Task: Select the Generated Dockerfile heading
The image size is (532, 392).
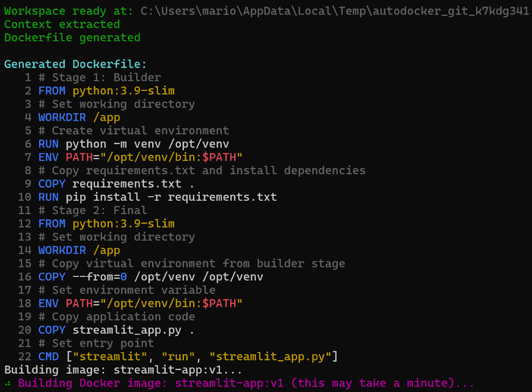Action: [x=75, y=64]
